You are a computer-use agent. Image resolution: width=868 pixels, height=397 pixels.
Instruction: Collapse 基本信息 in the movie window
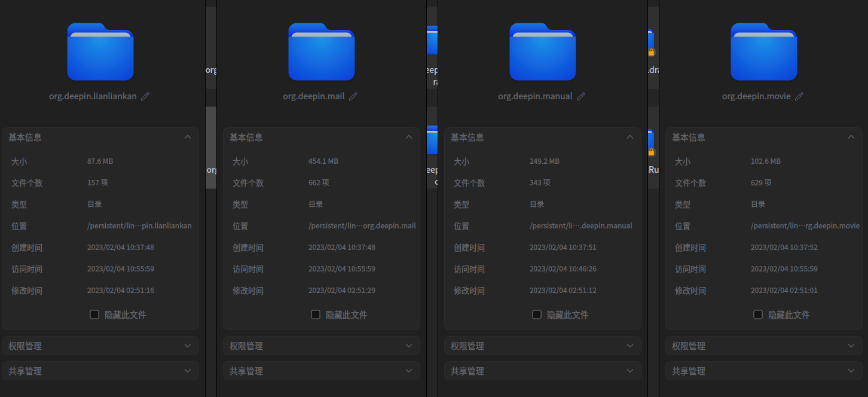pyautogui.click(x=851, y=137)
